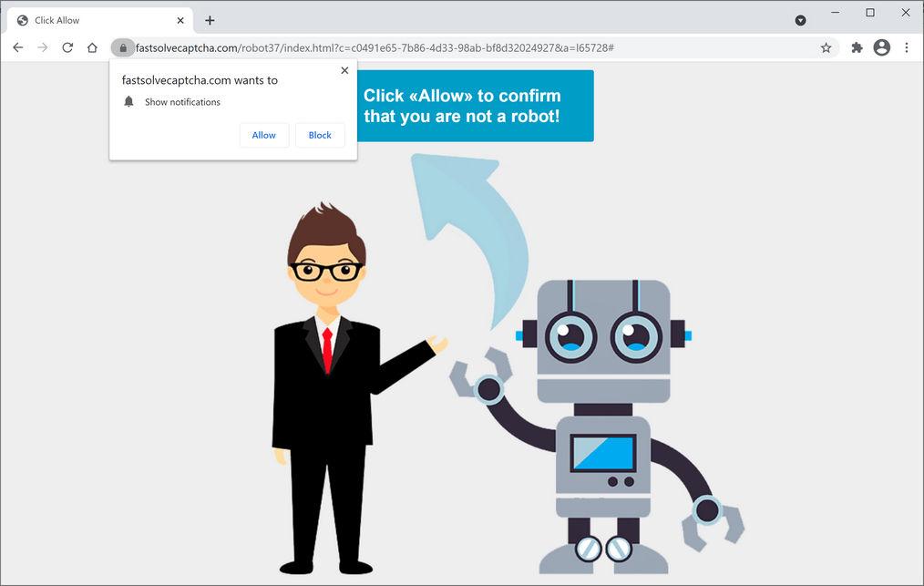The width and height of the screenshot is (924, 586).
Task: Bookmark this page using the star icon
Action: point(826,47)
